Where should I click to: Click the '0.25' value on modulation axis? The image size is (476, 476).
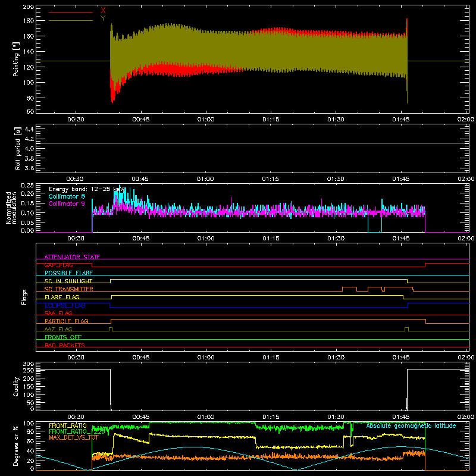[x=27, y=186]
